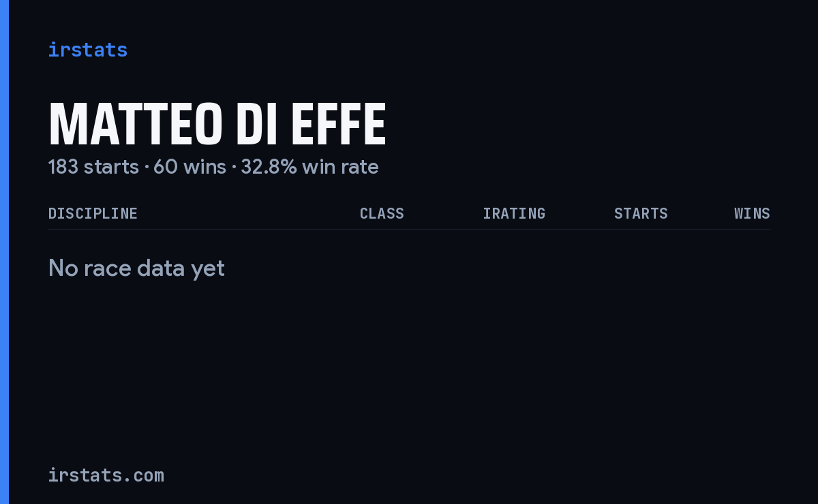Click the blue accent bar on the left edge
The height and width of the screenshot is (504, 818).
pos(4,252)
